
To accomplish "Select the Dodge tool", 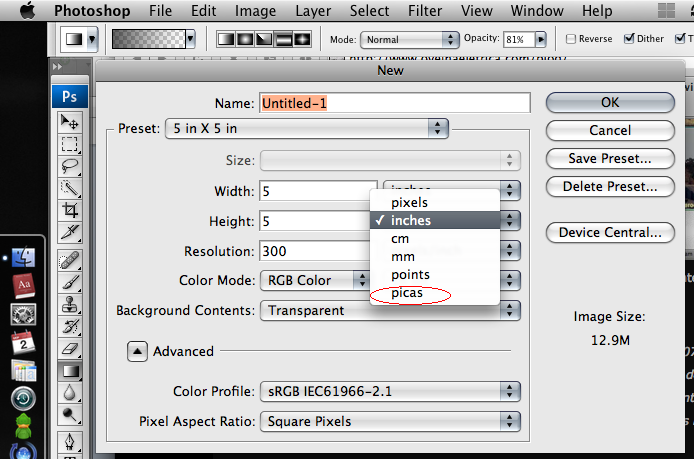I will (x=69, y=414).
